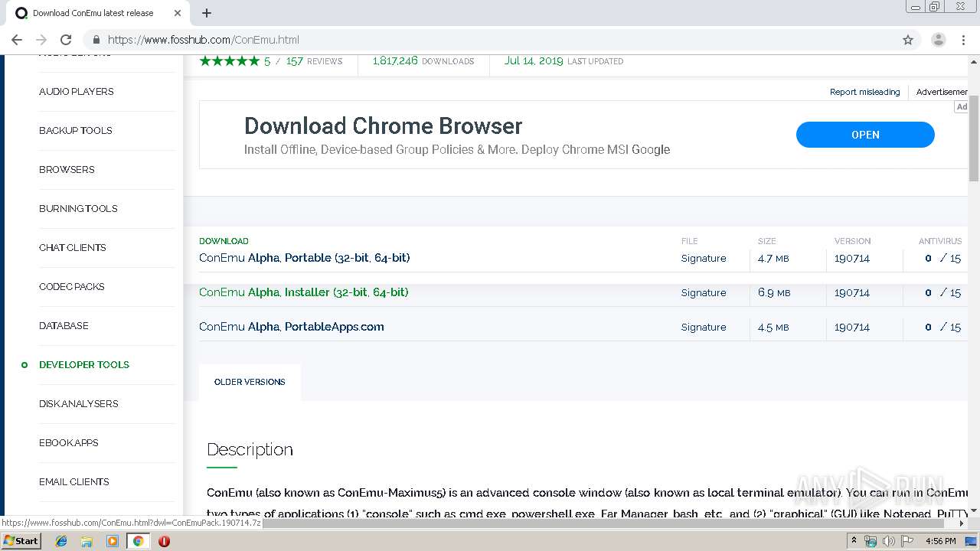The height and width of the screenshot is (551, 980).
Task: Open the Chrome profile avatar
Action: click(939, 40)
